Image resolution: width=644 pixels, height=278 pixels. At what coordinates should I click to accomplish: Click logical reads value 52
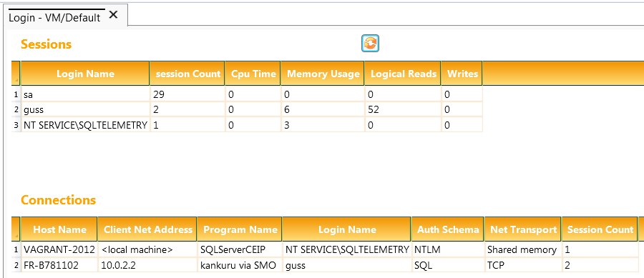(404, 110)
